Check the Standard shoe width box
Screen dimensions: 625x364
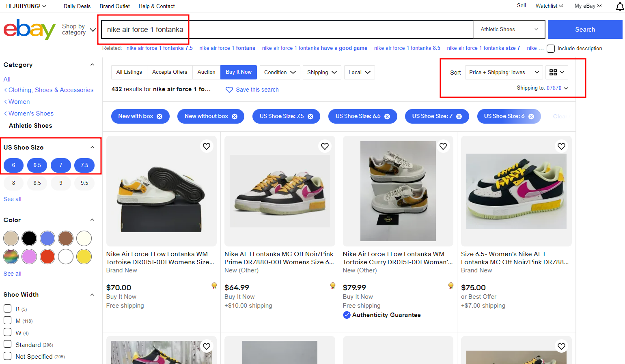[x=7, y=344]
